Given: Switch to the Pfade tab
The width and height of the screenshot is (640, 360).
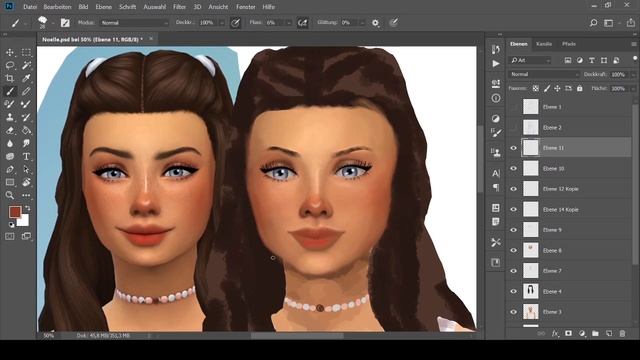Looking at the screenshot, I should pos(569,44).
